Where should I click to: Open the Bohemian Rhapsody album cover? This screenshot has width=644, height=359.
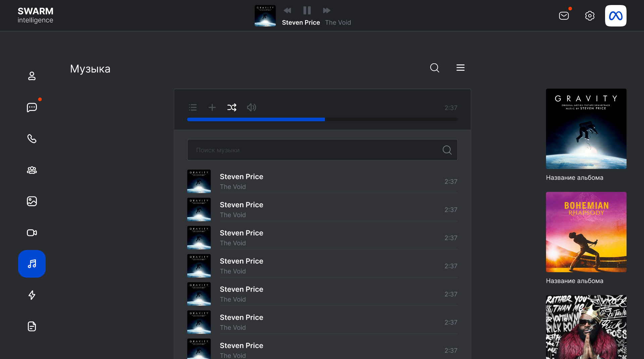(x=586, y=232)
